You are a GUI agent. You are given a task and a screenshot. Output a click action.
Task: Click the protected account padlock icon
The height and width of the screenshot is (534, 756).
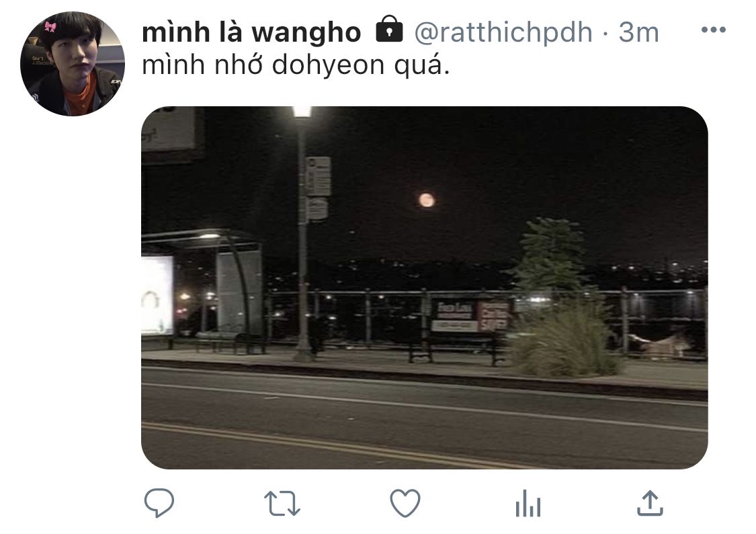[x=389, y=30]
